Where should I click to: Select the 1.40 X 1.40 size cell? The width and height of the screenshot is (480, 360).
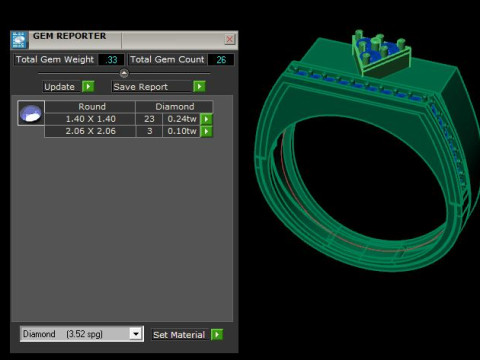tap(90, 119)
